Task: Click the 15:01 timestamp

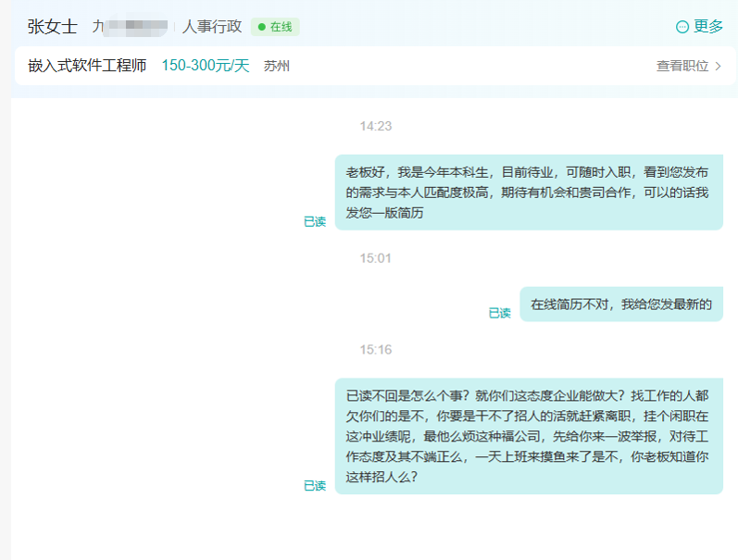Action: pyautogui.click(x=376, y=258)
